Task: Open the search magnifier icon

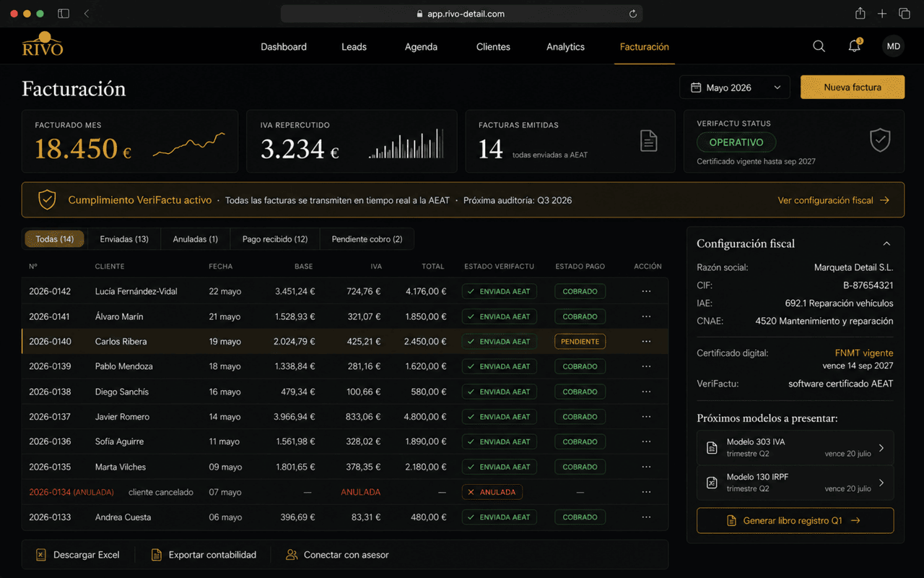Action: (819, 46)
